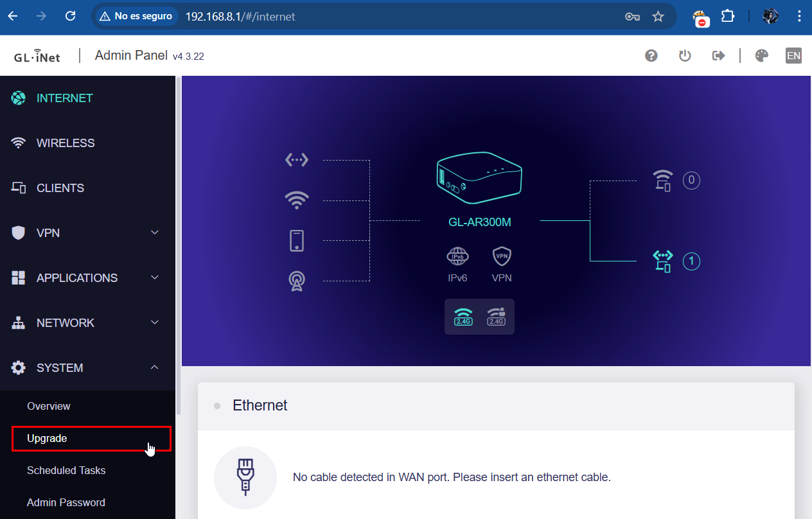812x519 pixels.
Task: Click the logout arrow icon
Action: coord(718,56)
